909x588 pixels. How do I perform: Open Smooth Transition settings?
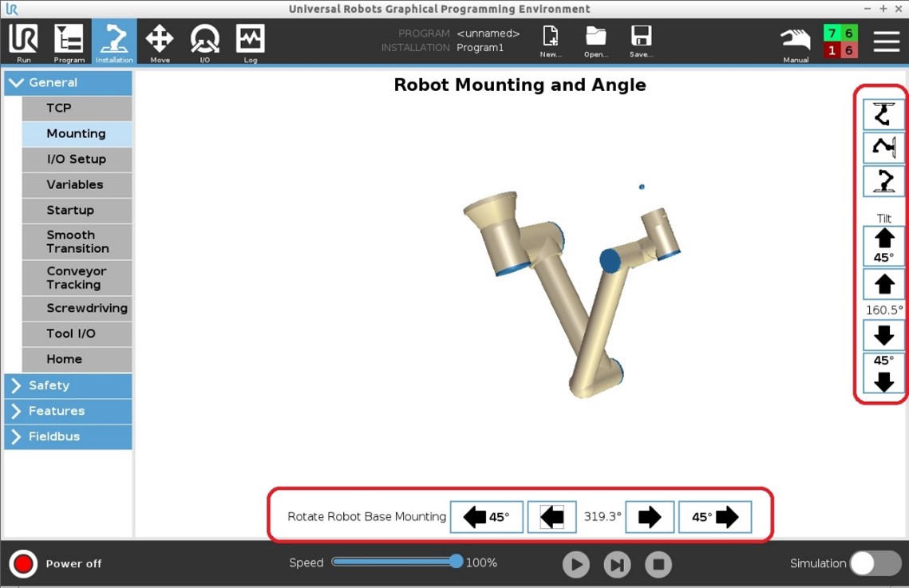point(77,242)
